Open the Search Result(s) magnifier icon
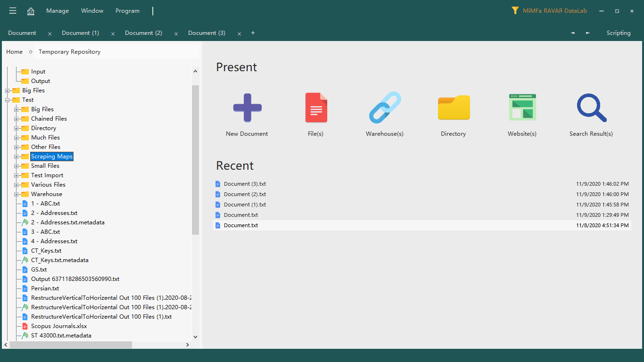Viewport: 644px width, 362px height. (591, 108)
